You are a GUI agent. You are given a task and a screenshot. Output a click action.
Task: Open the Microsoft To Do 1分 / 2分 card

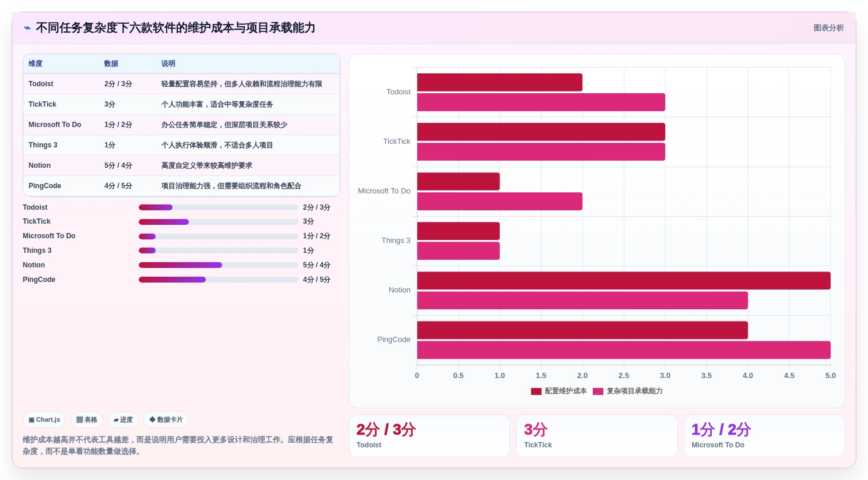[x=764, y=436]
